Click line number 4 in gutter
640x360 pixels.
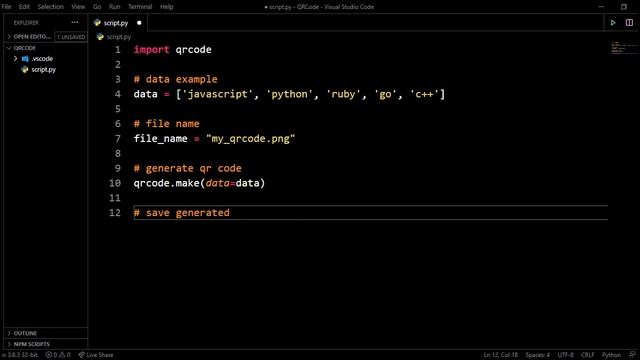click(x=118, y=94)
